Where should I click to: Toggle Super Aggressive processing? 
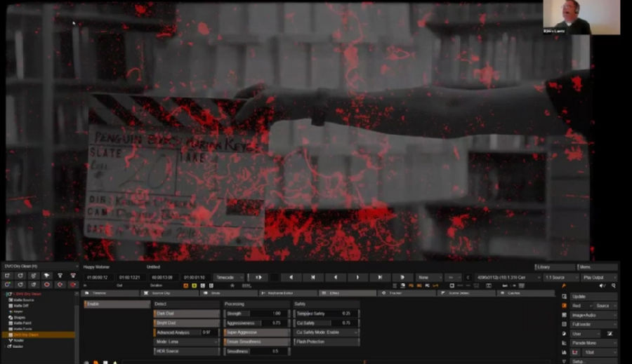pos(257,332)
